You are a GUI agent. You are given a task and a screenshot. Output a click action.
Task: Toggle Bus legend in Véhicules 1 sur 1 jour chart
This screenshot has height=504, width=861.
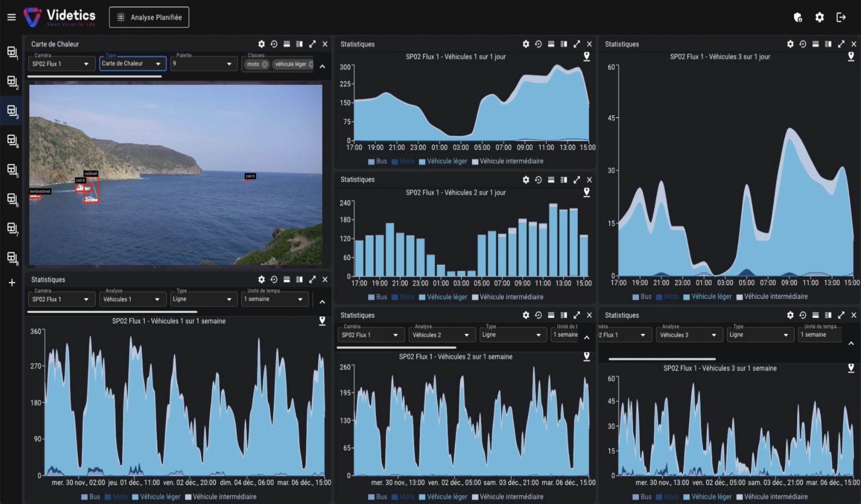coord(377,161)
